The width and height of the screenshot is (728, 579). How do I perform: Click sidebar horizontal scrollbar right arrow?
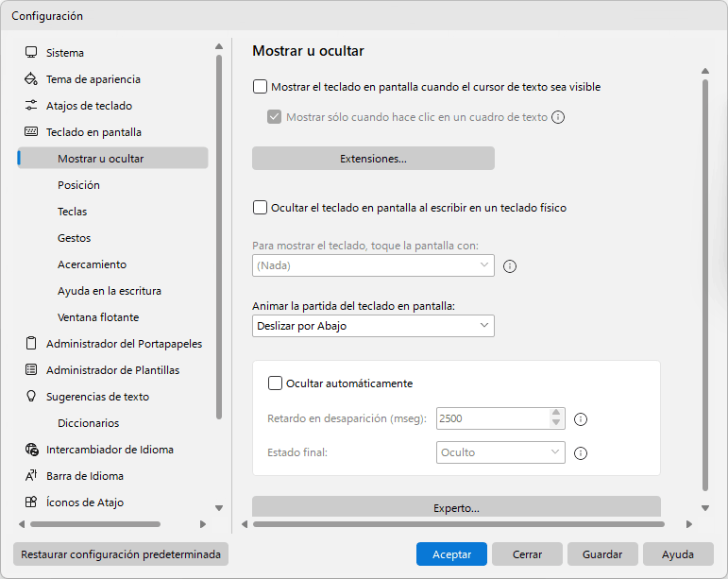click(x=203, y=524)
